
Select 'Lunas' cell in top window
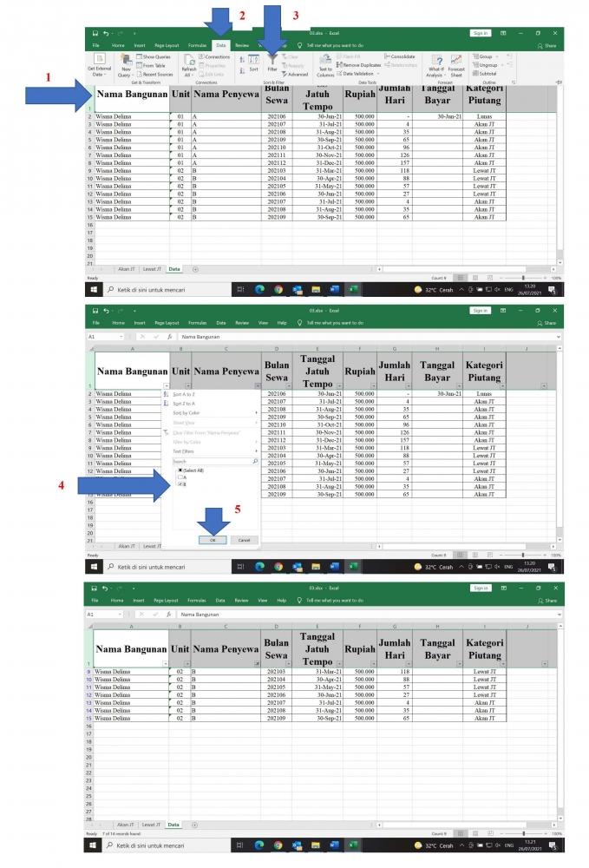point(485,116)
